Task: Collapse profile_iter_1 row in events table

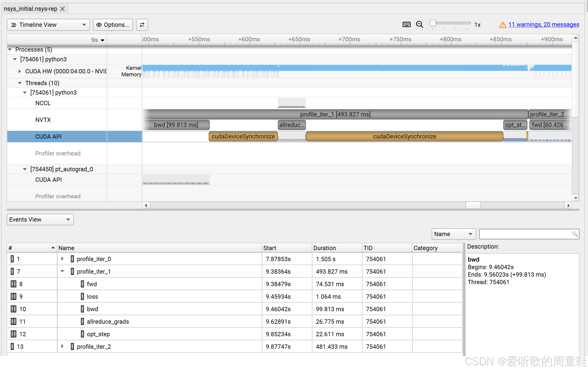Action: click(62, 271)
